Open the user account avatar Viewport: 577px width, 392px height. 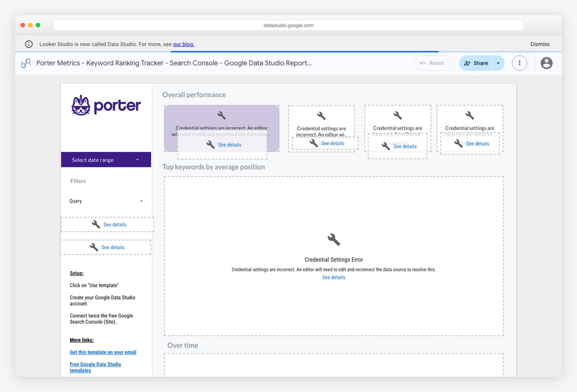coord(546,63)
